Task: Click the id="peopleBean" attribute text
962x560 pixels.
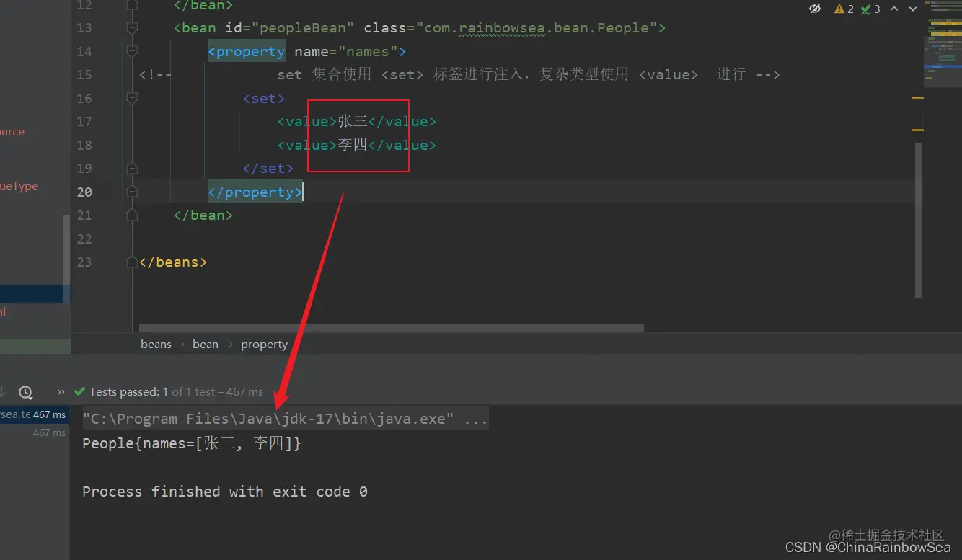Action: click(x=290, y=28)
